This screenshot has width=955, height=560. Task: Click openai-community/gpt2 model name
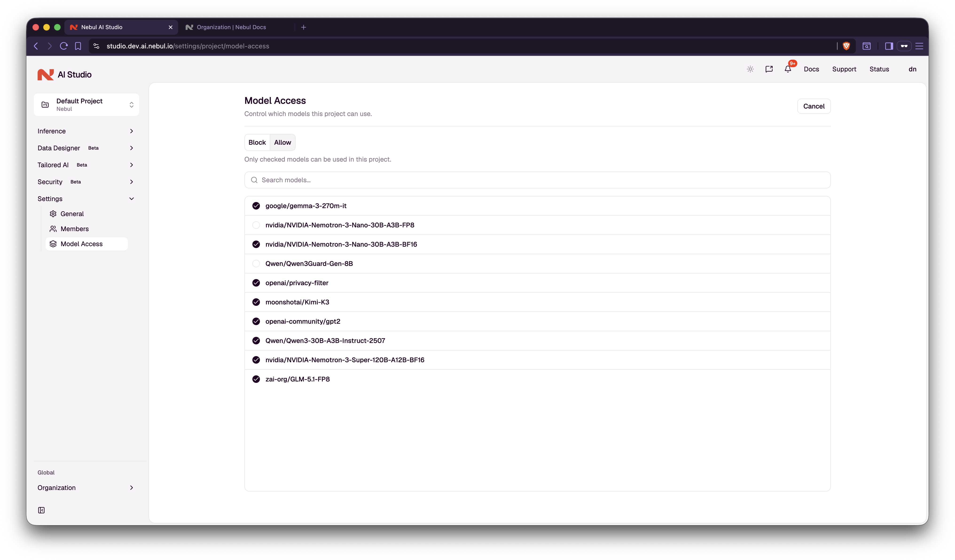click(303, 321)
